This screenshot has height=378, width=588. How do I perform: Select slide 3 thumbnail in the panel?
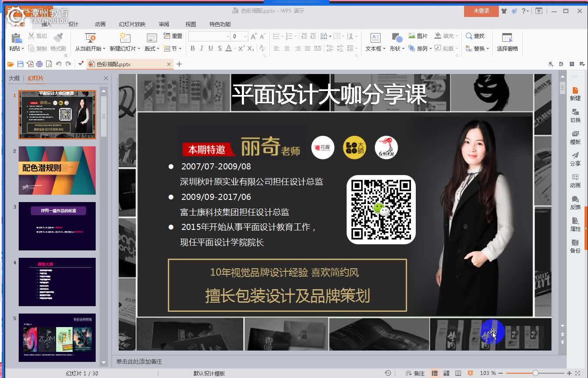[57, 226]
